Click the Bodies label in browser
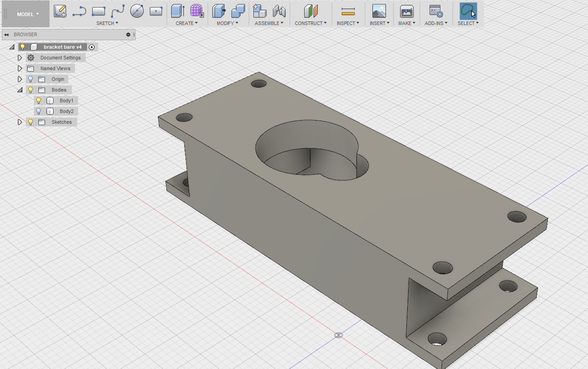This screenshot has height=369, width=588. (x=59, y=90)
